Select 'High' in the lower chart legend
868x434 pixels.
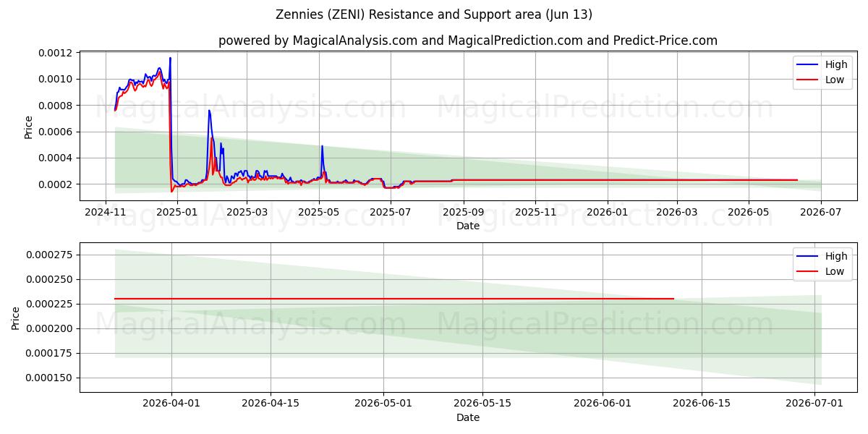point(836,256)
